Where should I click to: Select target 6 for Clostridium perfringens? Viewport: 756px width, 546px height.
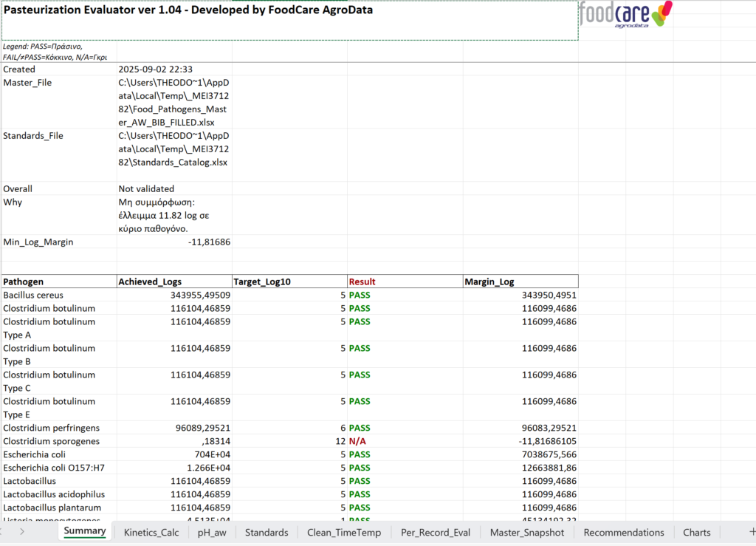tap(289, 428)
